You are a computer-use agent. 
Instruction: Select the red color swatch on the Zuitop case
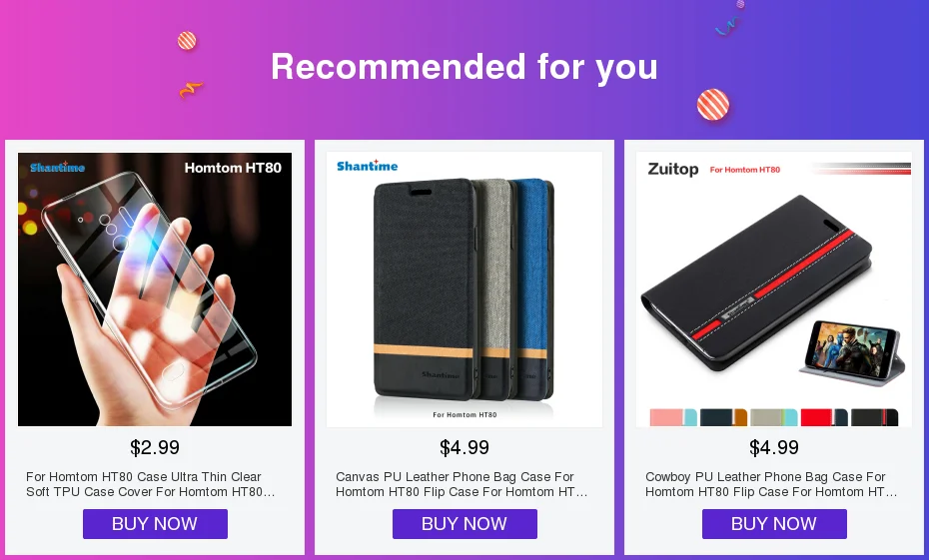(x=824, y=417)
